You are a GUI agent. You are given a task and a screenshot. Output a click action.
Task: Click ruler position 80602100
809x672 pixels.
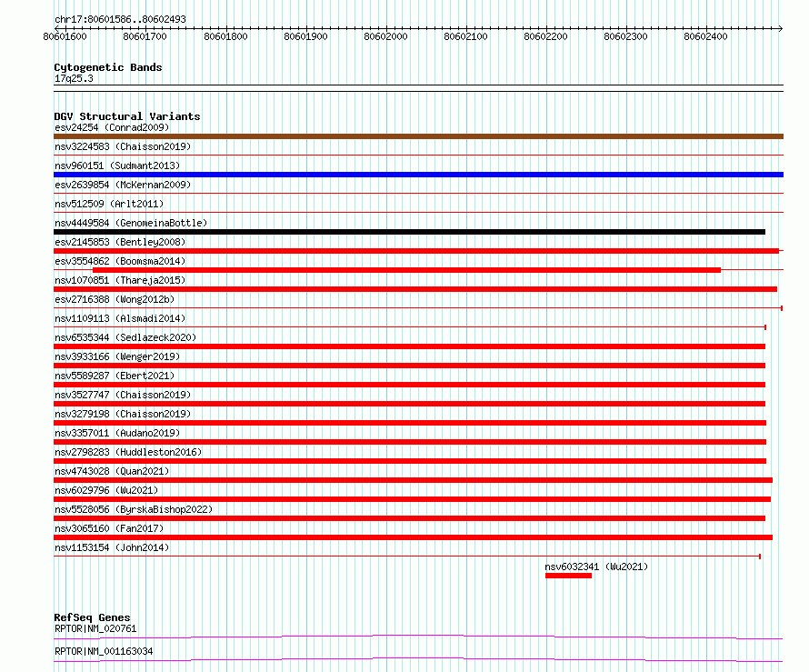click(x=465, y=36)
